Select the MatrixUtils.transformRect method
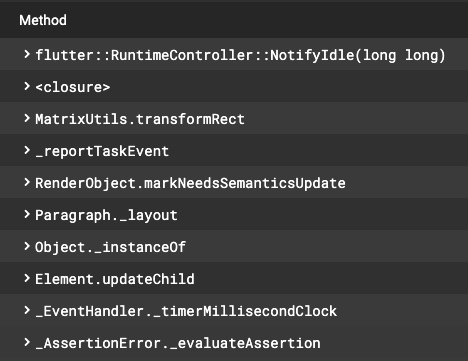 tap(140, 119)
